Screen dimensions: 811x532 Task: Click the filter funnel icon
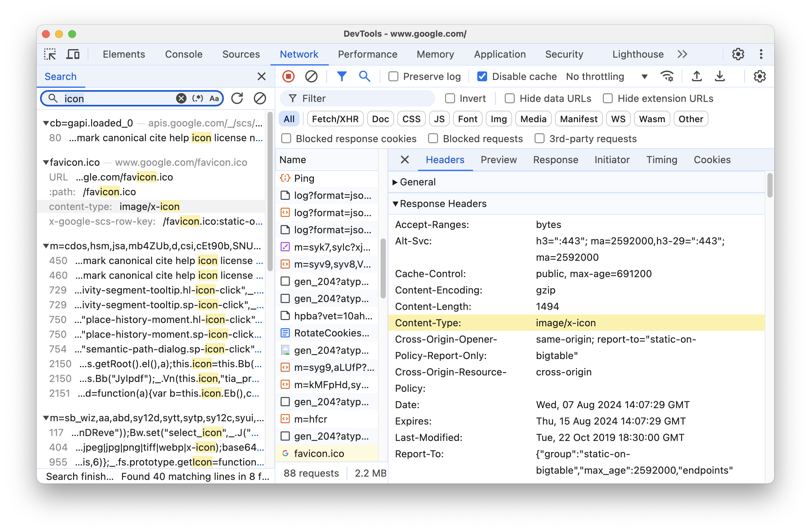[x=342, y=76]
